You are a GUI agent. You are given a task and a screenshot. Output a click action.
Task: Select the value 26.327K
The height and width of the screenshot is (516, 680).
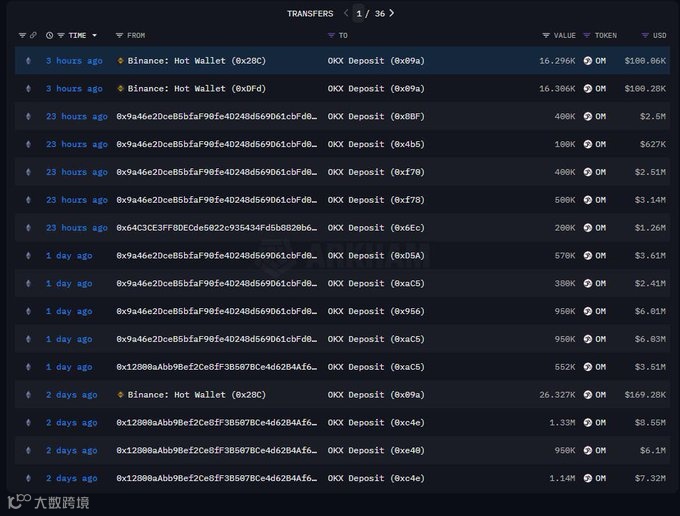pos(557,395)
